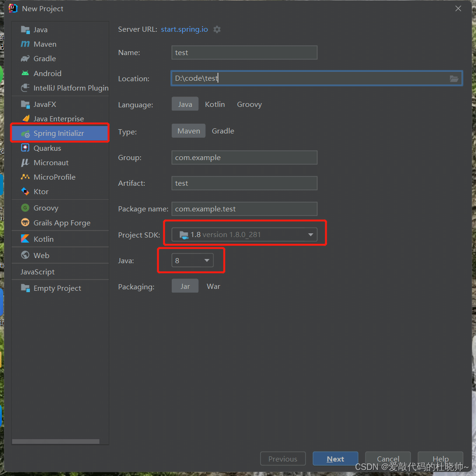Click the Gradle elephant icon
The width and height of the screenshot is (476, 476).
25,59
